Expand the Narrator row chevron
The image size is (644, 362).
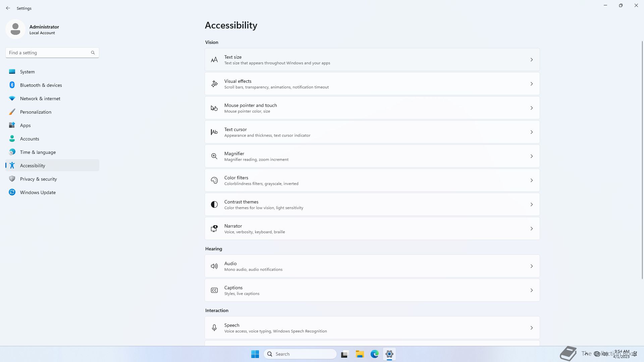point(532,229)
